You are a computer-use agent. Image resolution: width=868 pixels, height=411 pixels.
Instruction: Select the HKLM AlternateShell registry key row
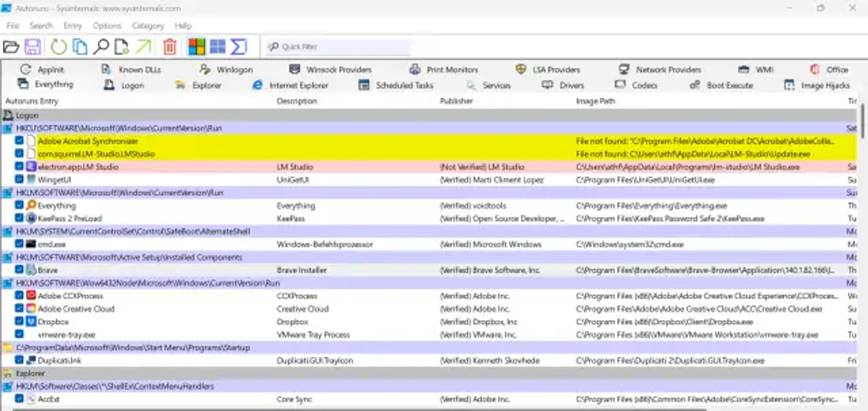point(430,231)
